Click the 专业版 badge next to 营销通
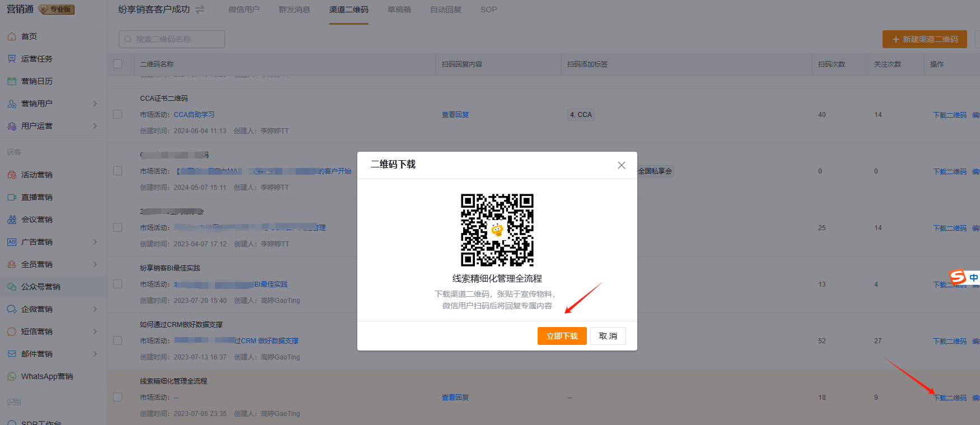Image resolution: width=980 pixels, height=425 pixels. click(x=57, y=10)
